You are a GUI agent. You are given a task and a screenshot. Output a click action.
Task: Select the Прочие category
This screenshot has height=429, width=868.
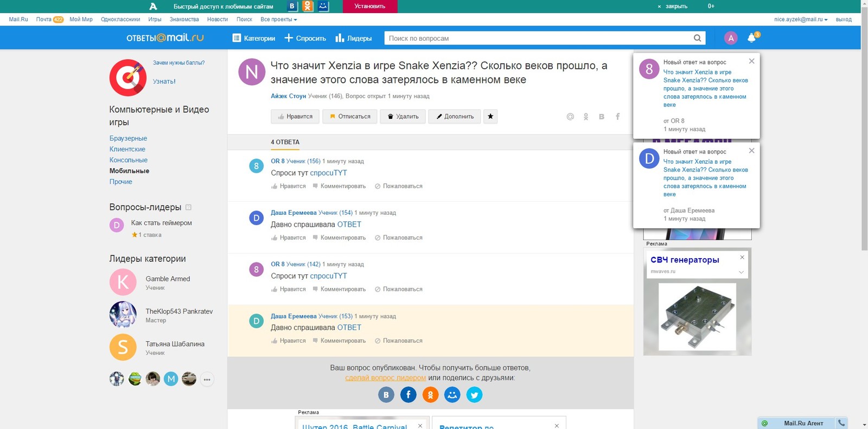[x=121, y=182]
